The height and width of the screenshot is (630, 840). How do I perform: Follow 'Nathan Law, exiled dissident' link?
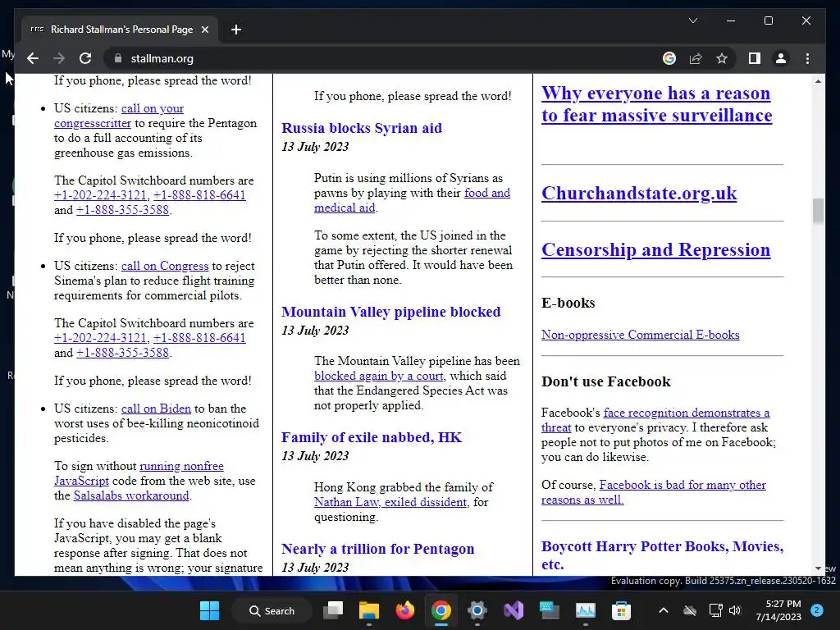click(x=390, y=502)
